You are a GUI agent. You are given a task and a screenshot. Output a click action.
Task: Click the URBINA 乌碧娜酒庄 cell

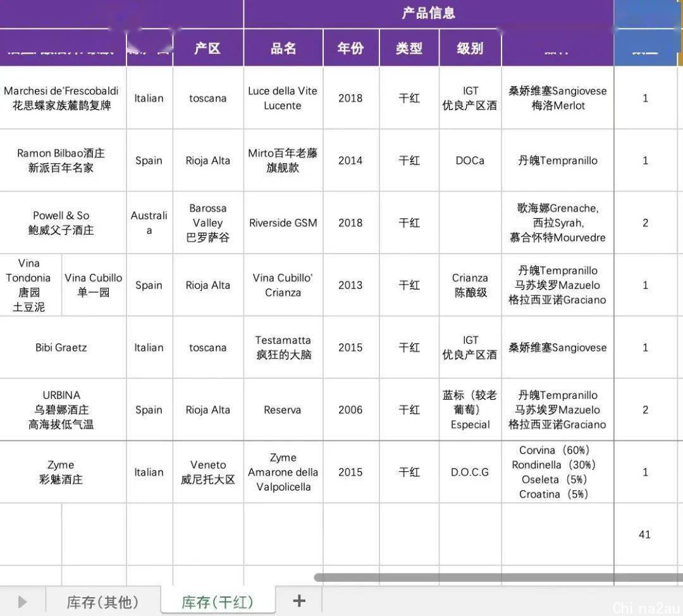[63, 409]
